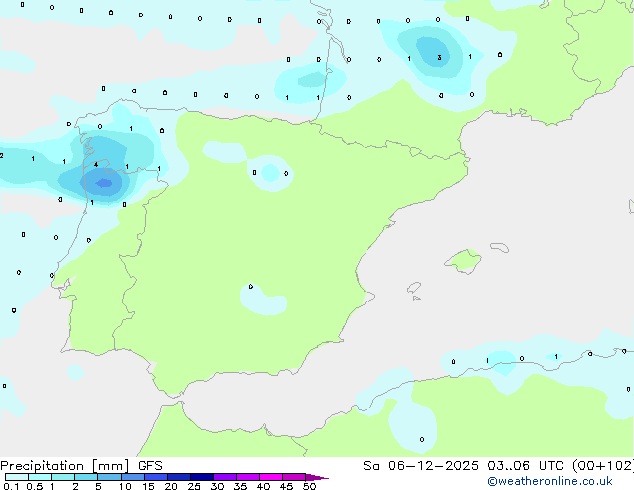
Task: Select the 1–2 mm legend swatch
Action: pyautogui.click(x=63, y=477)
